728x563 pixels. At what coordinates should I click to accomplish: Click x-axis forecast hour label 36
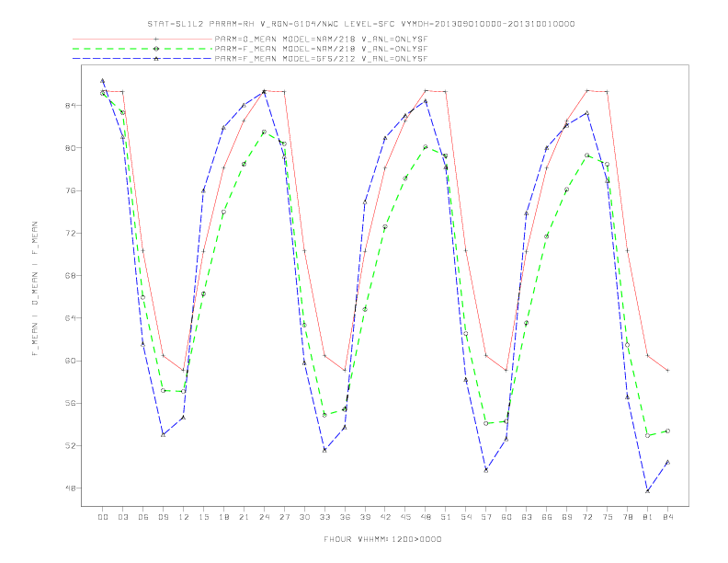[345, 517]
